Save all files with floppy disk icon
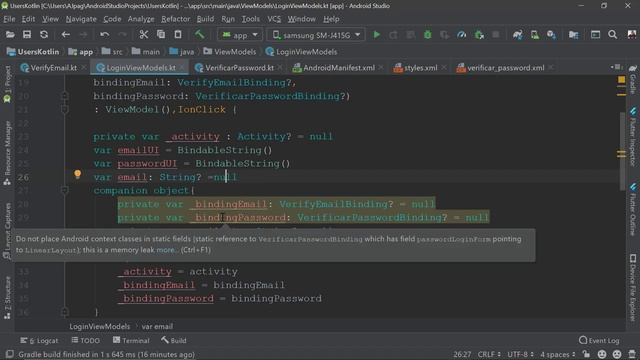 tap(27, 35)
